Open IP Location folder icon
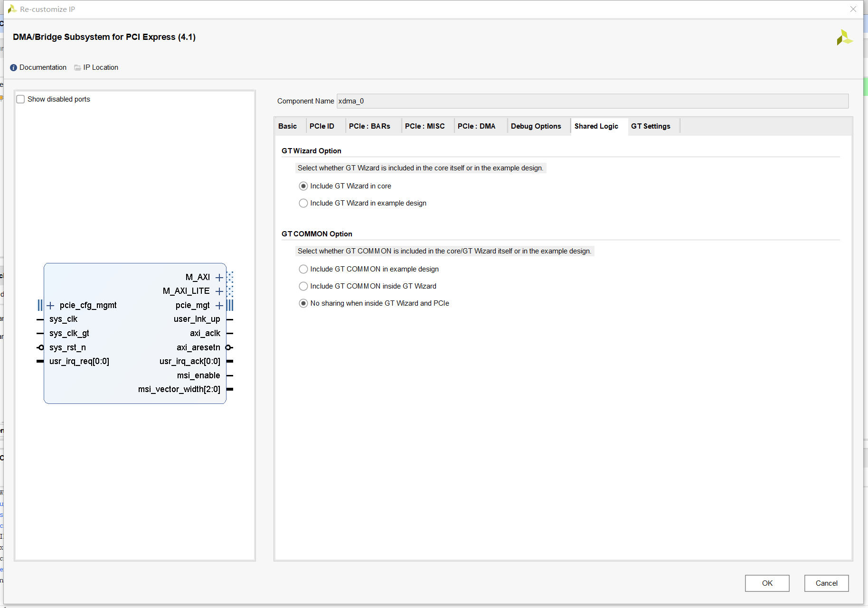 [77, 67]
